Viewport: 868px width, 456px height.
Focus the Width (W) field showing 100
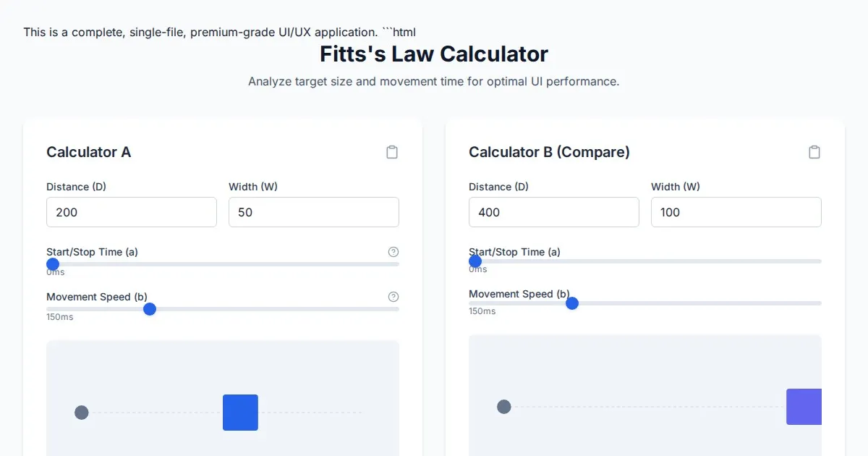[736, 213]
